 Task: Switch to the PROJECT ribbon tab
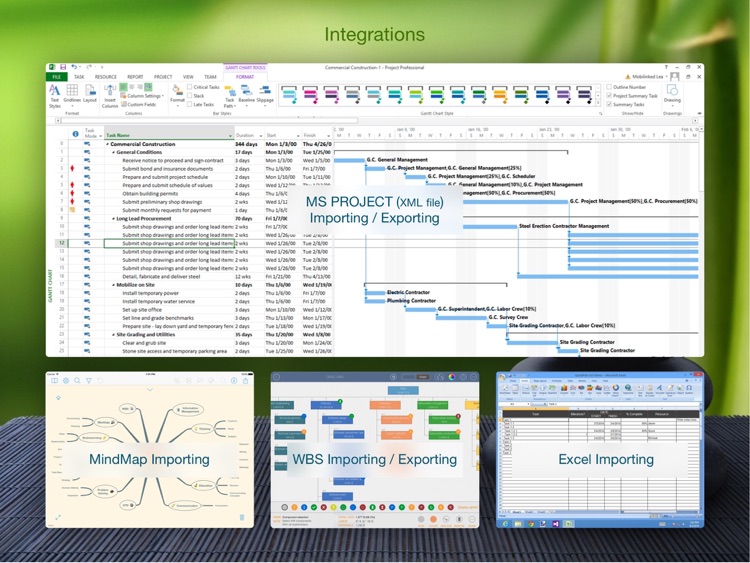[x=163, y=77]
